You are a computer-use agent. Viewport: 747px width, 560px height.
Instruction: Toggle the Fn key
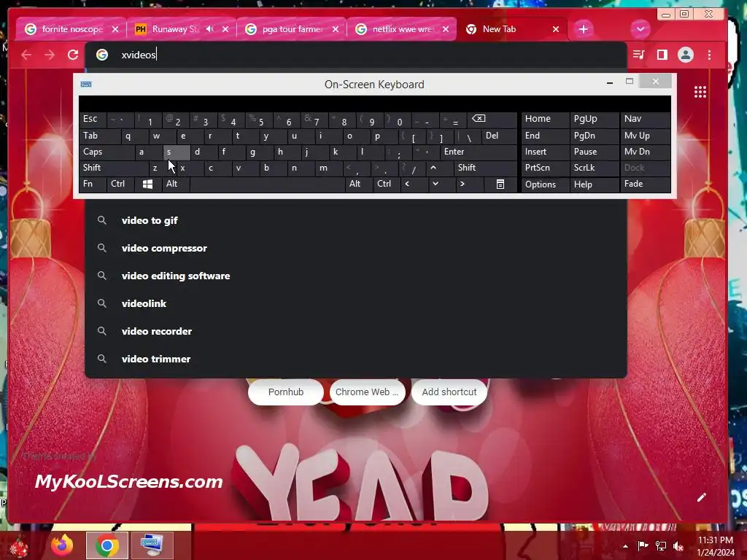(x=93, y=184)
